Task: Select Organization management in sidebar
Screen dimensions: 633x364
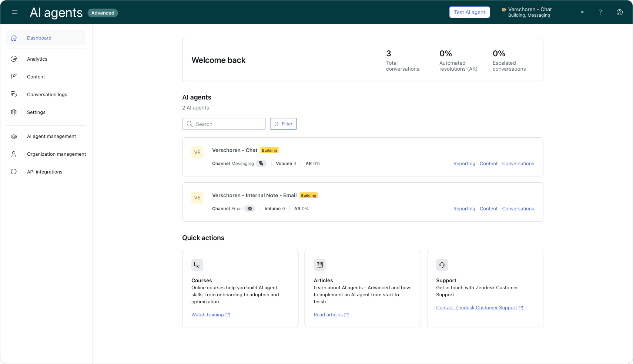Action: (56, 154)
